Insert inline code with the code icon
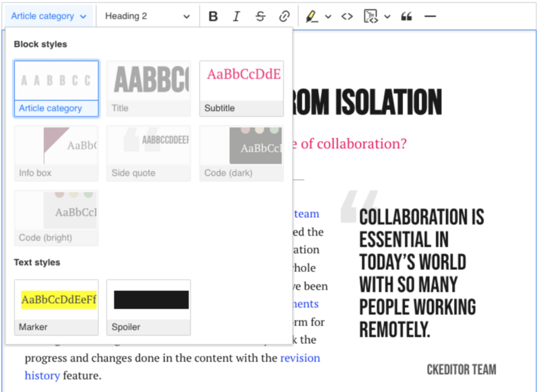Screen dimensions: 539x392 click(x=346, y=15)
